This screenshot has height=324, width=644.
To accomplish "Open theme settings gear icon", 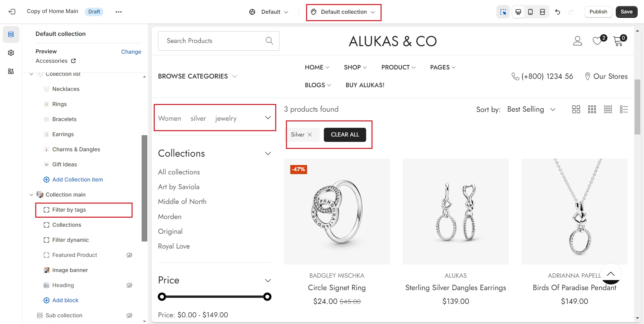I will (11, 53).
